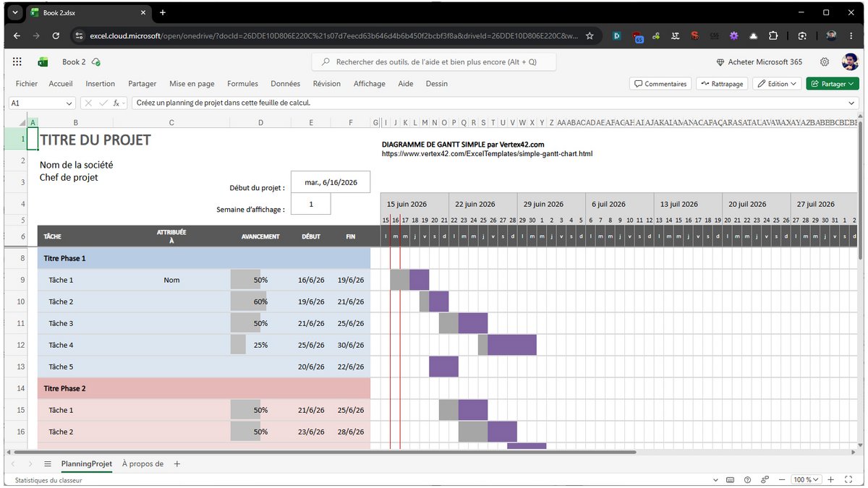View site information icon in address bar
This screenshot has width=868, height=488.
point(79,35)
